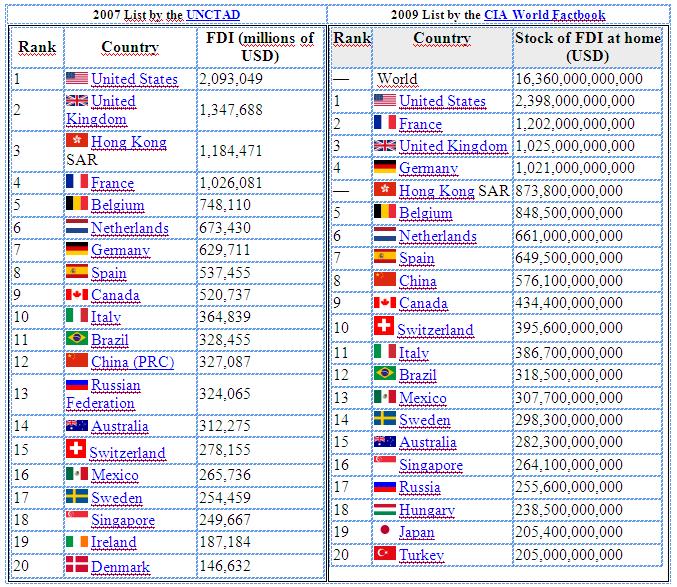Click the Hungarian flag beside Hungary
677x587 pixels.
[385, 509]
